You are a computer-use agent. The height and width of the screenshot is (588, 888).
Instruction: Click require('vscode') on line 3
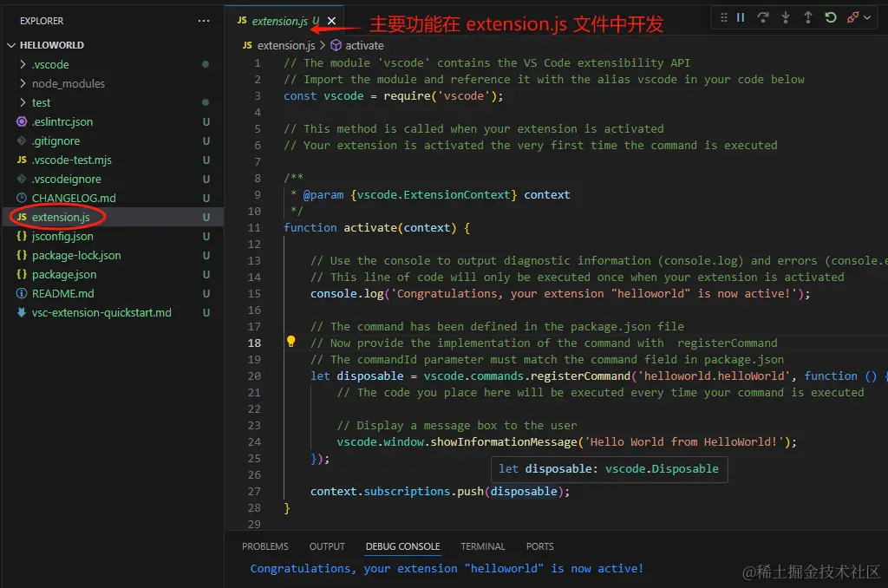[x=440, y=95]
